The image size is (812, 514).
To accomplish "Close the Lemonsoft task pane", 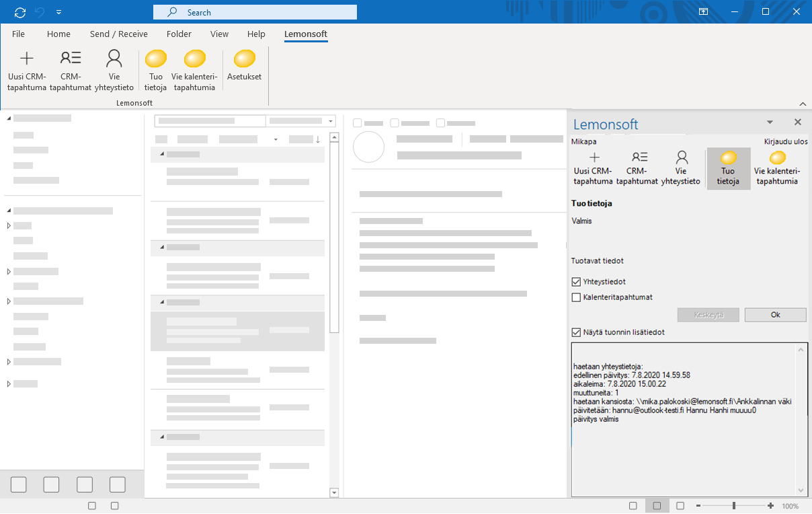I will coord(798,122).
